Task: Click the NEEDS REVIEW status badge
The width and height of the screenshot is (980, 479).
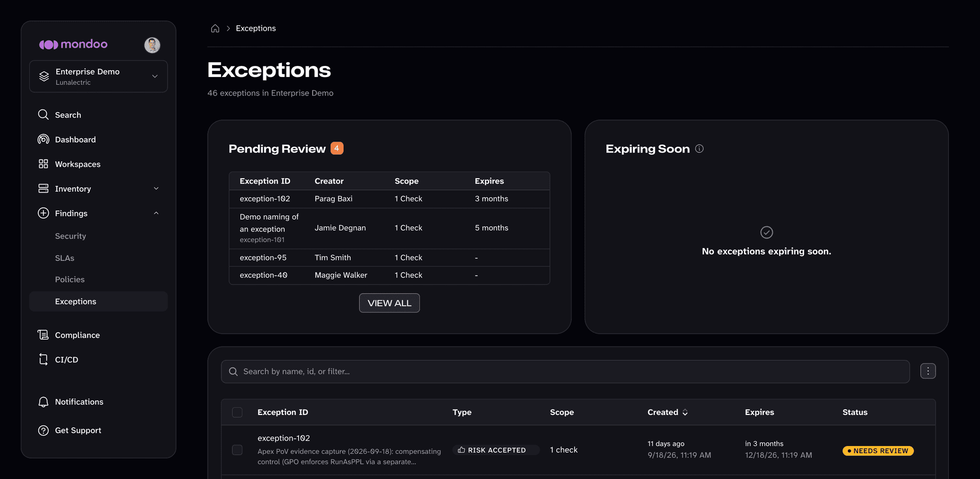Action: (x=878, y=451)
